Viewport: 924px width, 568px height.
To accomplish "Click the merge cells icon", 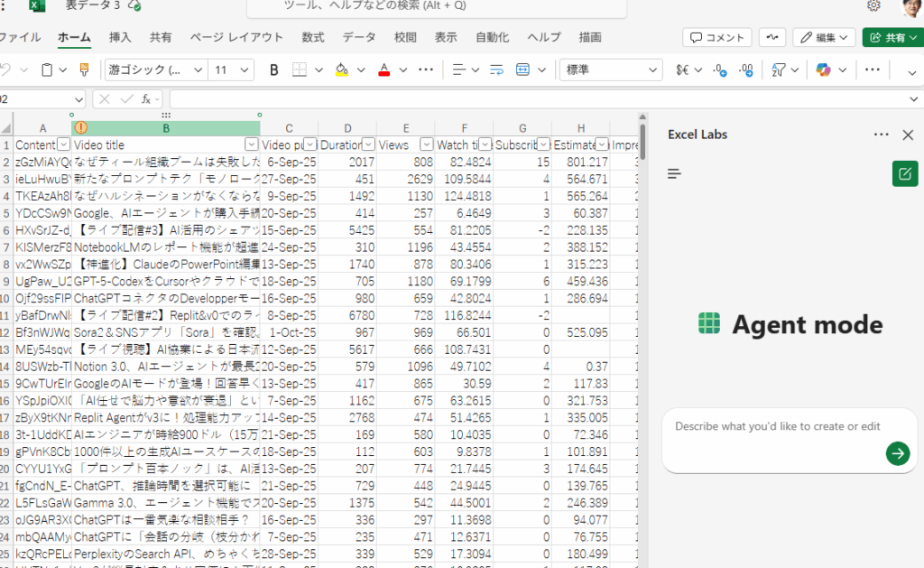I will (523, 70).
